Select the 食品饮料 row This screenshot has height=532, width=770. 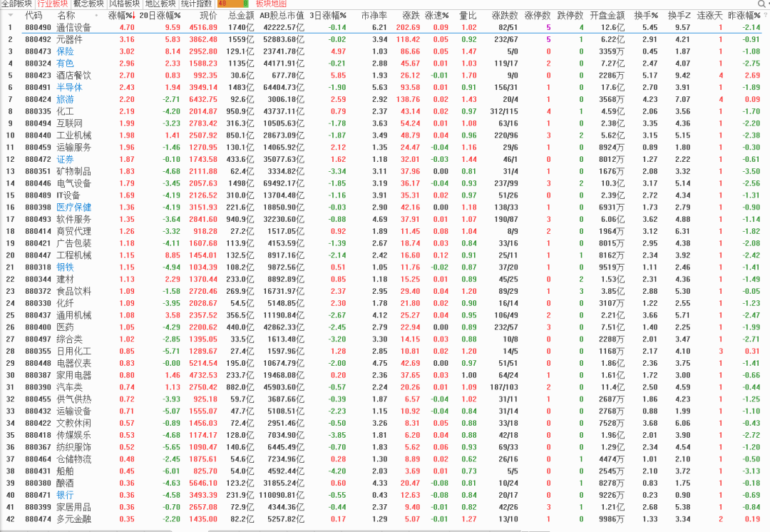[x=383, y=291]
